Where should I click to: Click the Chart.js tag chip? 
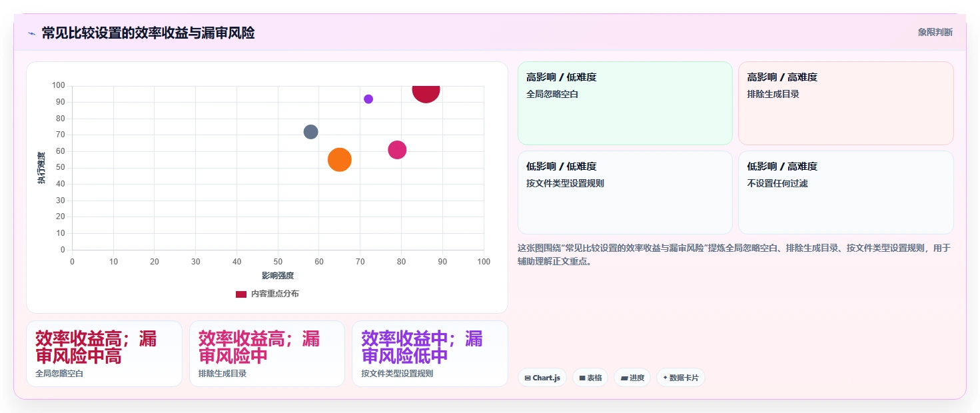(x=542, y=378)
